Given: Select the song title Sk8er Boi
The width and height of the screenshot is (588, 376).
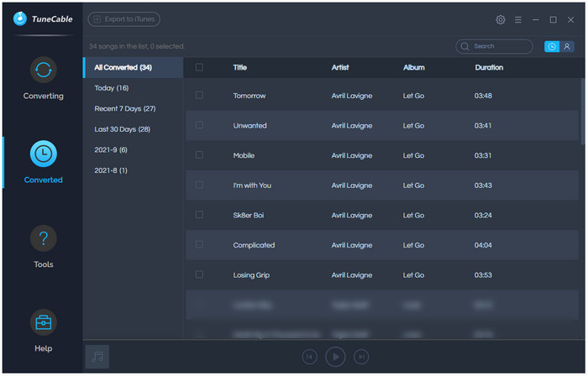Looking at the screenshot, I should point(249,216).
